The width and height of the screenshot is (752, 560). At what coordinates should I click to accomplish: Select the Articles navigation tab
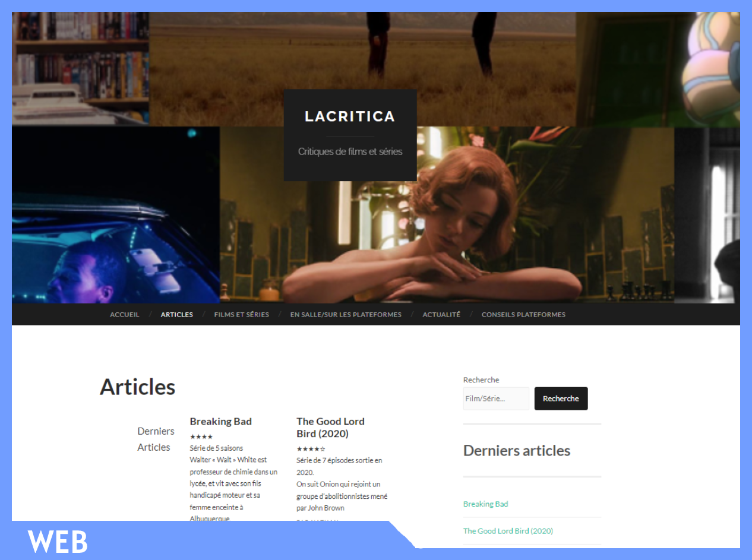point(176,315)
